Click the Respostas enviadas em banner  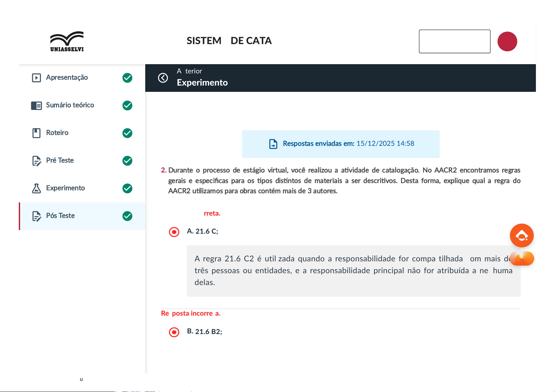[x=341, y=144]
